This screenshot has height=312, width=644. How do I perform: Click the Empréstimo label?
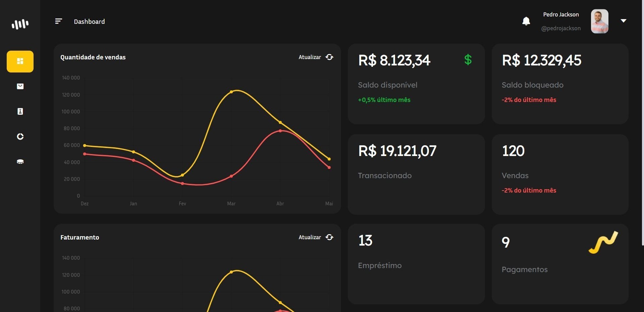click(380, 265)
